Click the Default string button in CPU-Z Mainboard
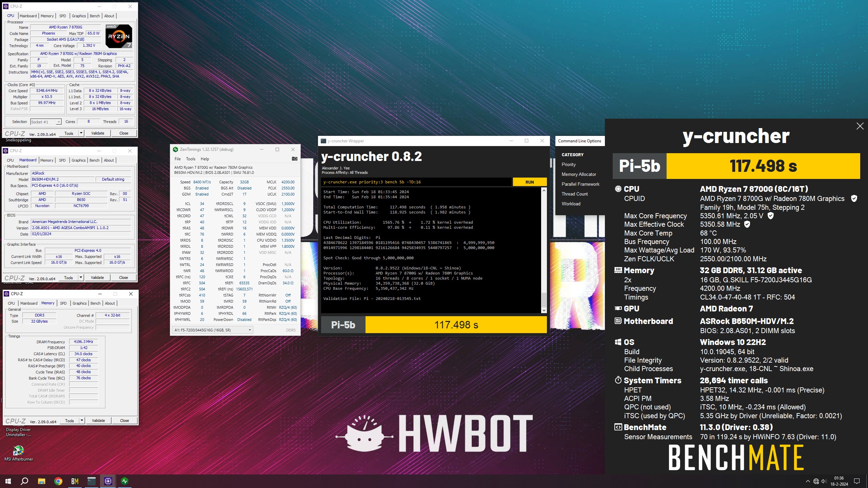This screenshot has width=868, height=488. click(x=113, y=179)
